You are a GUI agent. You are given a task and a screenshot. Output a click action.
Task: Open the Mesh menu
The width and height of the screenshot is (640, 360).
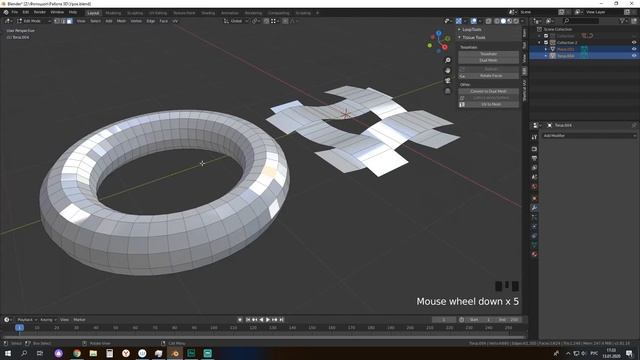[x=121, y=21]
